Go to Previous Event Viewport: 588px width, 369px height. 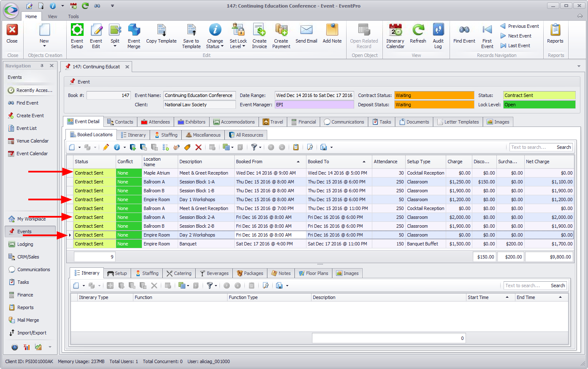(520, 26)
